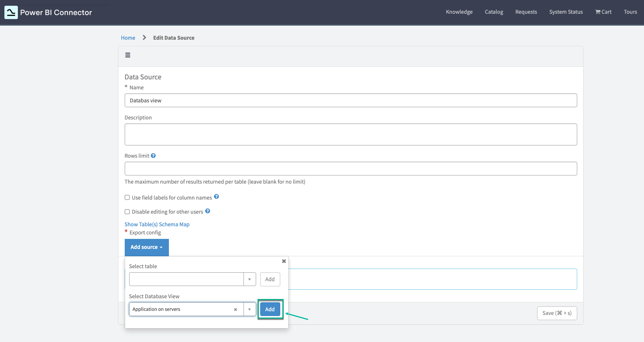Open help for disable editing option
This screenshot has width=644, height=342.
(x=207, y=211)
